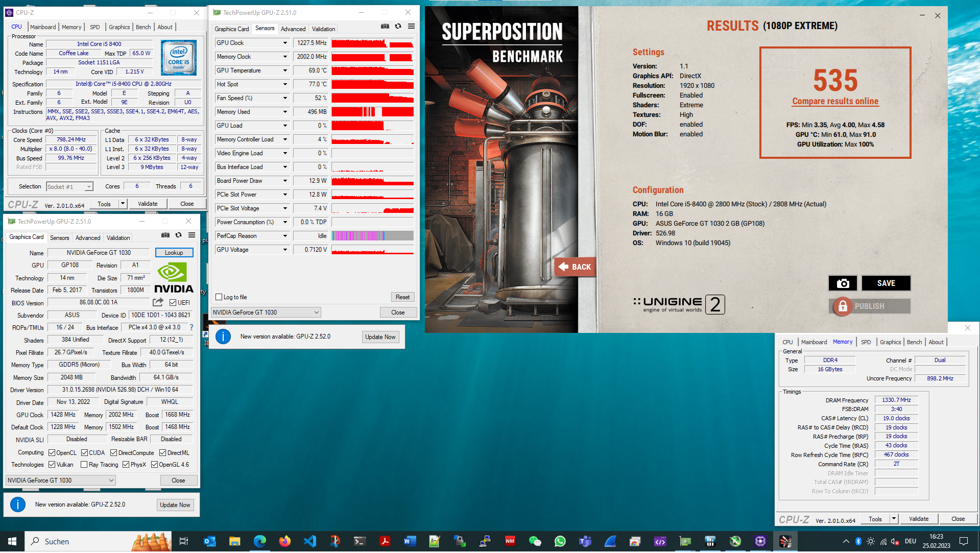The height and width of the screenshot is (553, 980).
Task: Open WeChat from the taskbar
Action: coord(535,541)
